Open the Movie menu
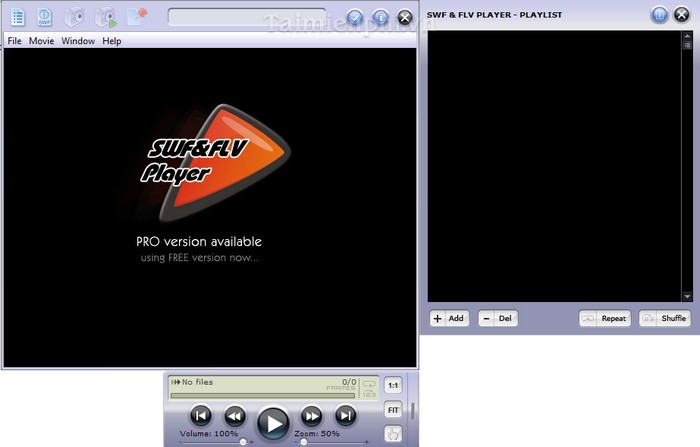Viewport: 700px width, 447px height. click(42, 41)
